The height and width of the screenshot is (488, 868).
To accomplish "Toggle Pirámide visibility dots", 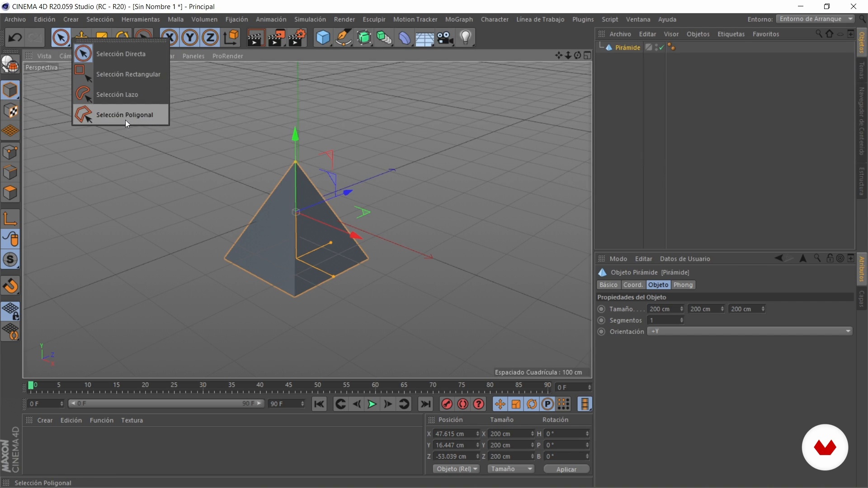I will (656, 47).
